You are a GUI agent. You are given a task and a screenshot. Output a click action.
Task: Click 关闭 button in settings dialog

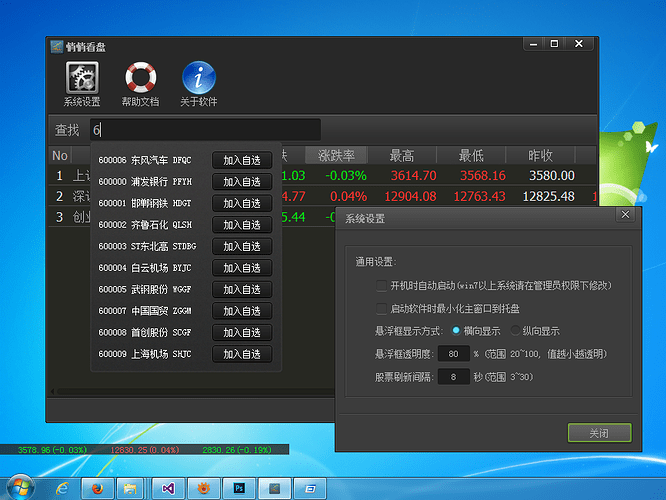tap(599, 433)
